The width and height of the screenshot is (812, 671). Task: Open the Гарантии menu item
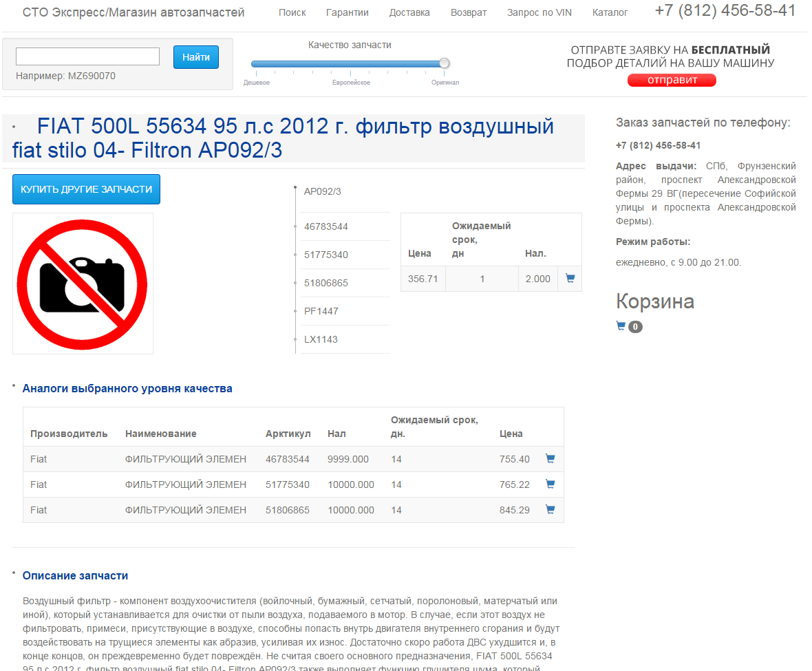[348, 12]
